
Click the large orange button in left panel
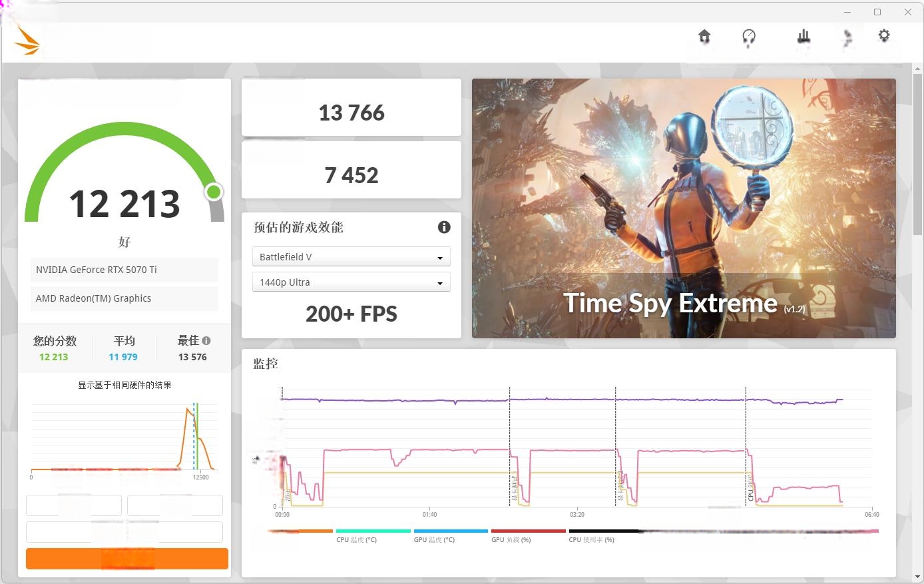tap(127, 559)
